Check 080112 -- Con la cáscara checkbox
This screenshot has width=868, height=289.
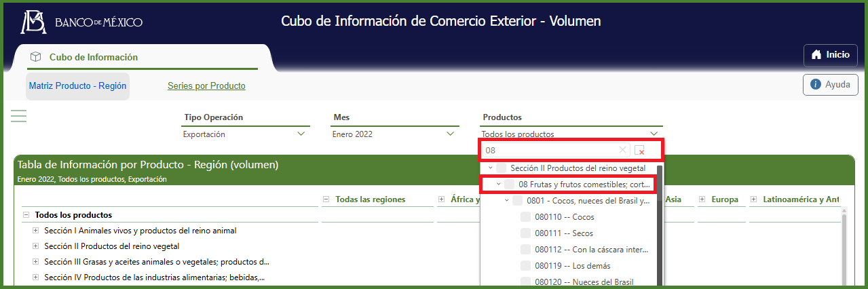pos(526,250)
